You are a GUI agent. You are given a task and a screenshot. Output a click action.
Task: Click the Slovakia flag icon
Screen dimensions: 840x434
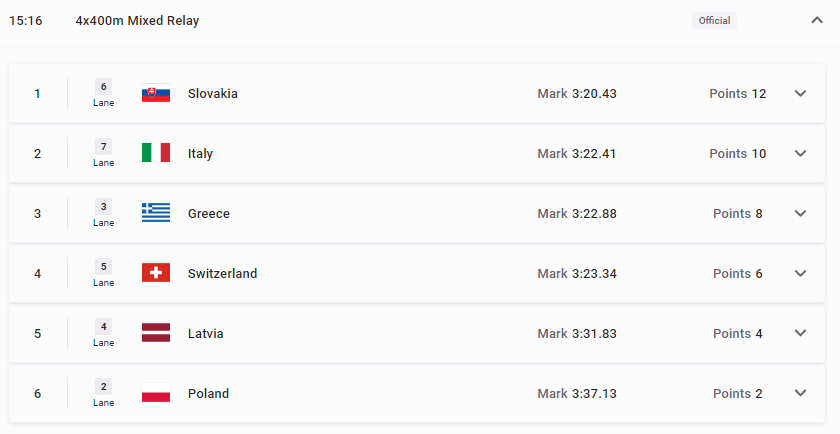coord(156,93)
